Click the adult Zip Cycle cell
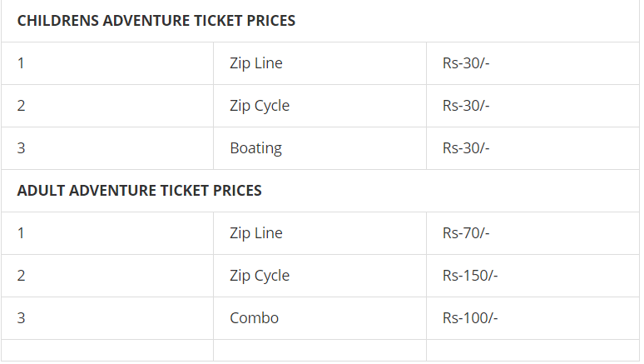 (260, 276)
